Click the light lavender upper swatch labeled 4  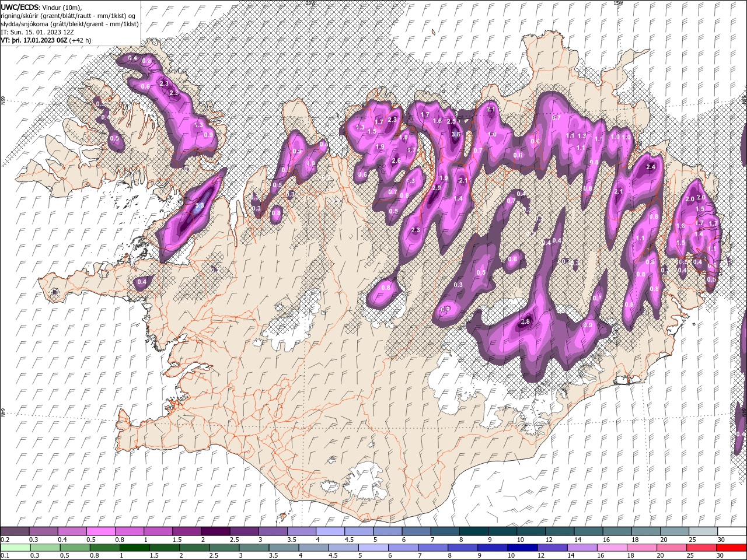[330, 531]
